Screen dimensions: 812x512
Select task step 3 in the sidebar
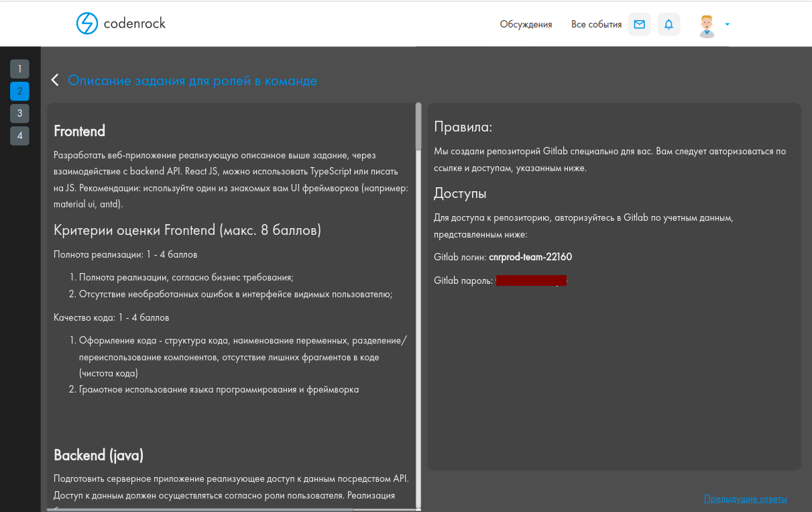coord(19,113)
